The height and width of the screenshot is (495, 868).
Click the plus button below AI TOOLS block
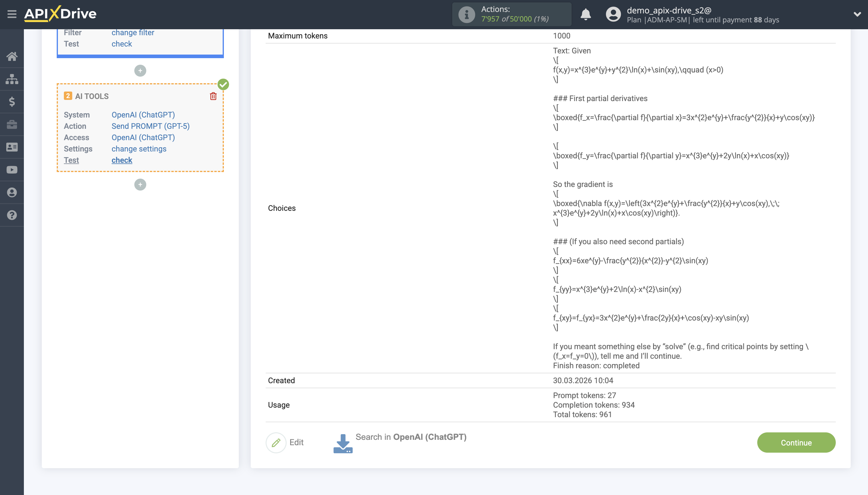[x=140, y=184]
